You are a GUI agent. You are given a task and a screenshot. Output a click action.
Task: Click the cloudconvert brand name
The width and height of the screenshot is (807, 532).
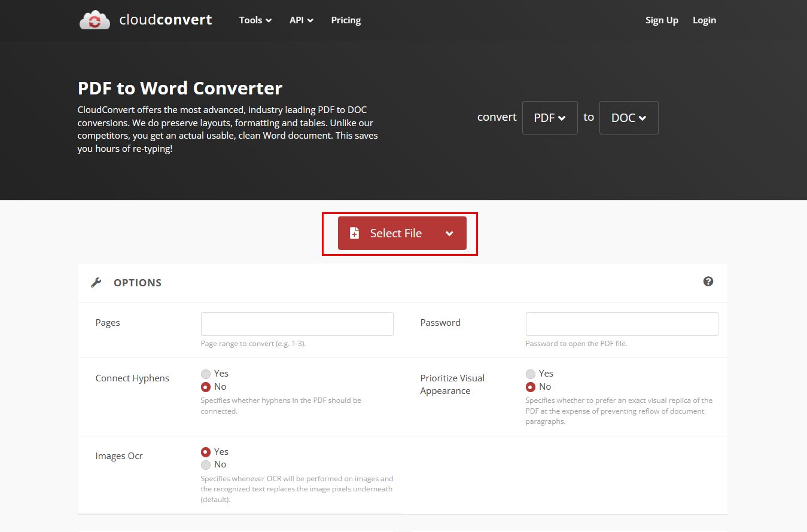coord(166,20)
